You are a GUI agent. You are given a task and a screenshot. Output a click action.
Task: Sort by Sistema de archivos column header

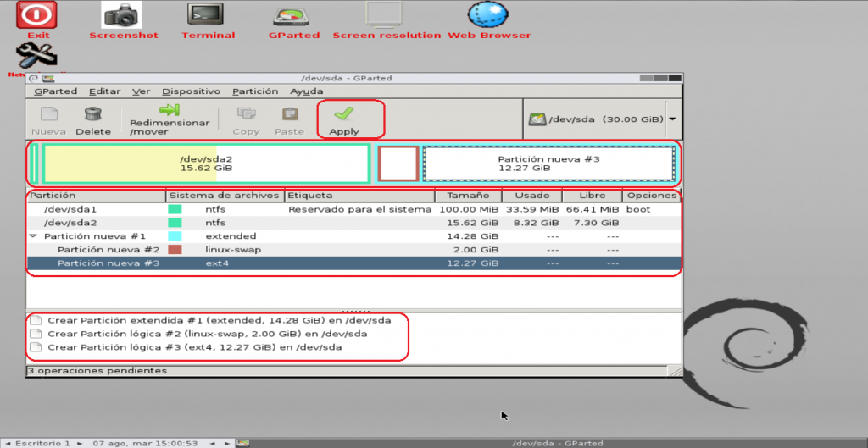[225, 196]
